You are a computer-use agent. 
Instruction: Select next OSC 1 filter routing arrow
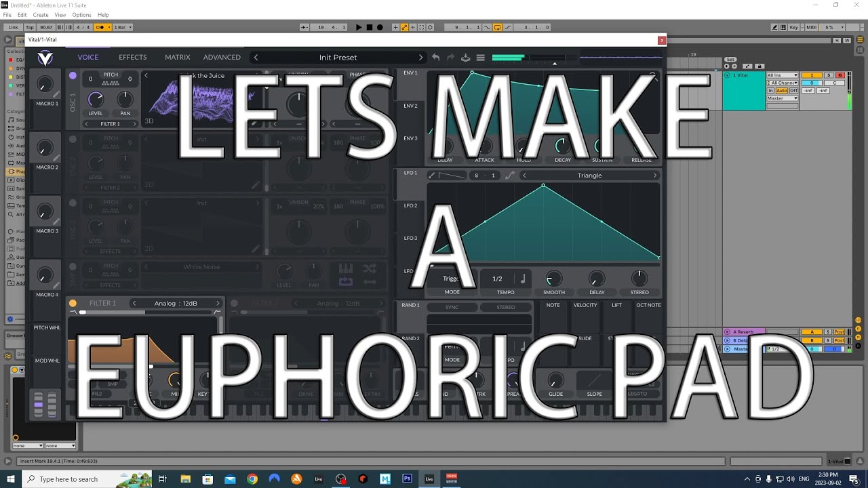(134, 124)
